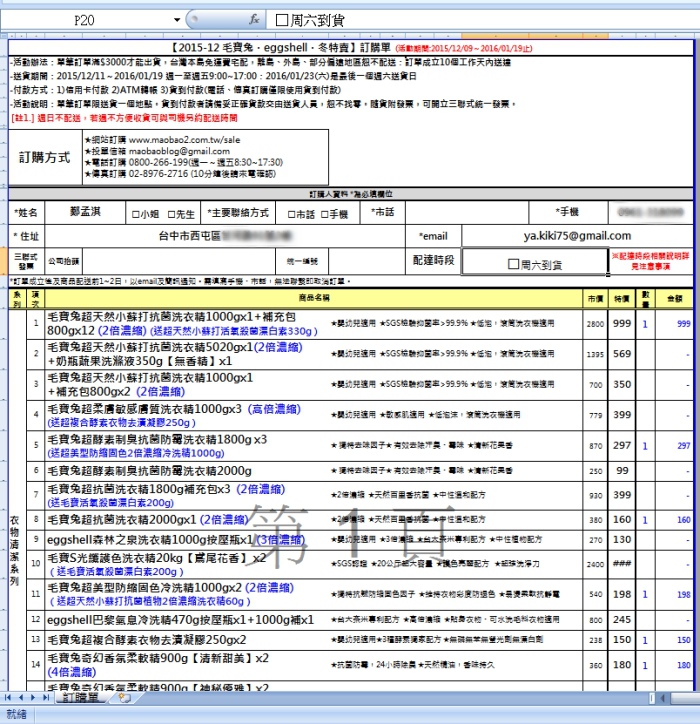Click the previous sheet navigation arrow

click(20, 697)
